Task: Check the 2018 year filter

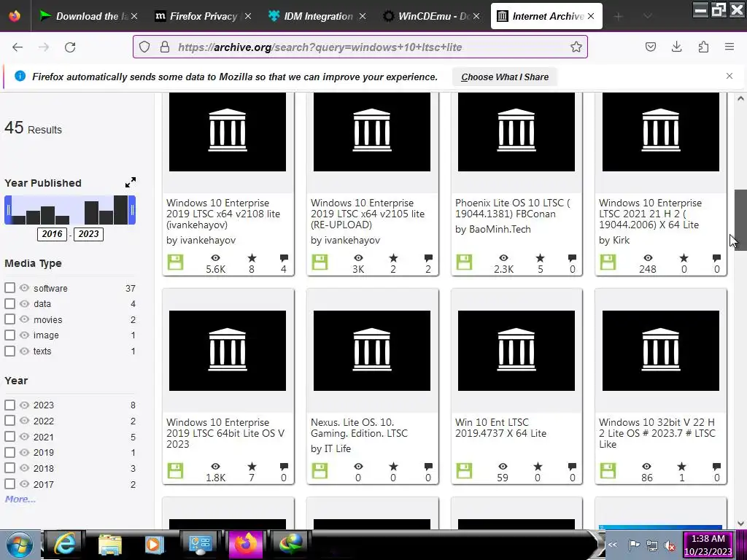Action: pyautogui.click(x=9, y=468)
